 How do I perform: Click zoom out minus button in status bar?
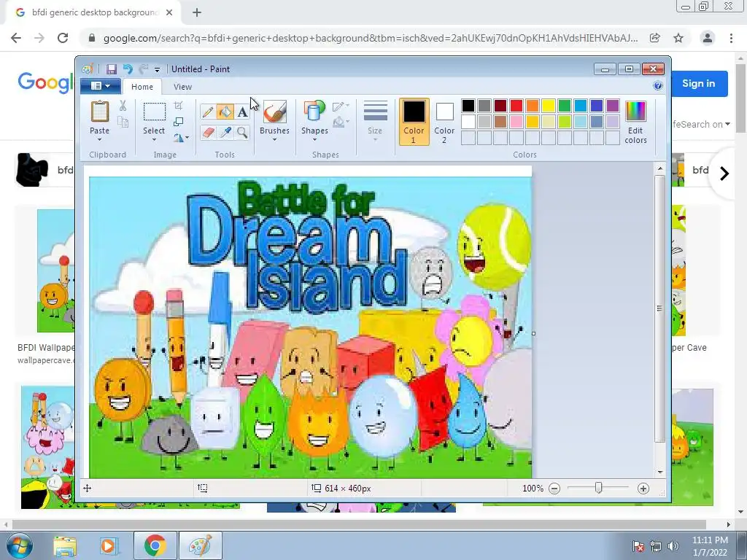pos(554,489)
